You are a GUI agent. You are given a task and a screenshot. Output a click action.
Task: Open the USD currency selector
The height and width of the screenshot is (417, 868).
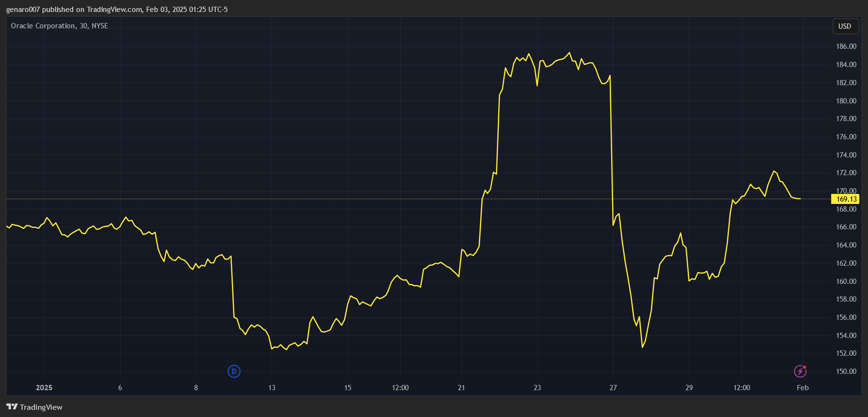click(x=845, y=26)
